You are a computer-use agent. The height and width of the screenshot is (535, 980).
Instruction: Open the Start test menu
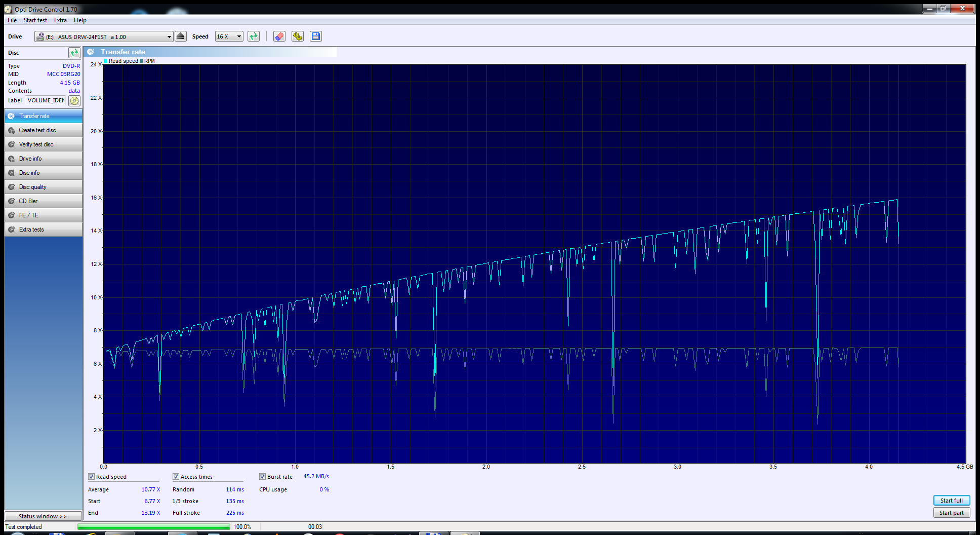[x=35, y=20]
